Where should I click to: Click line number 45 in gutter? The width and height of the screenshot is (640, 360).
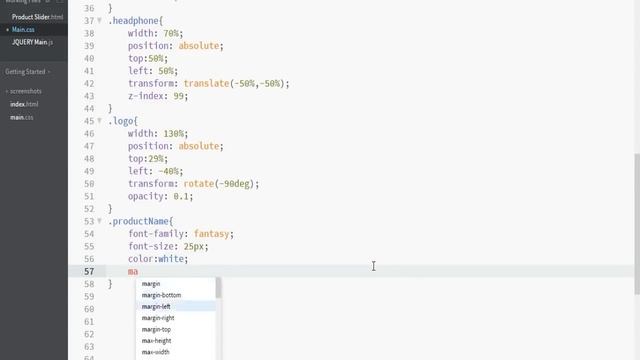pos(89,121)
